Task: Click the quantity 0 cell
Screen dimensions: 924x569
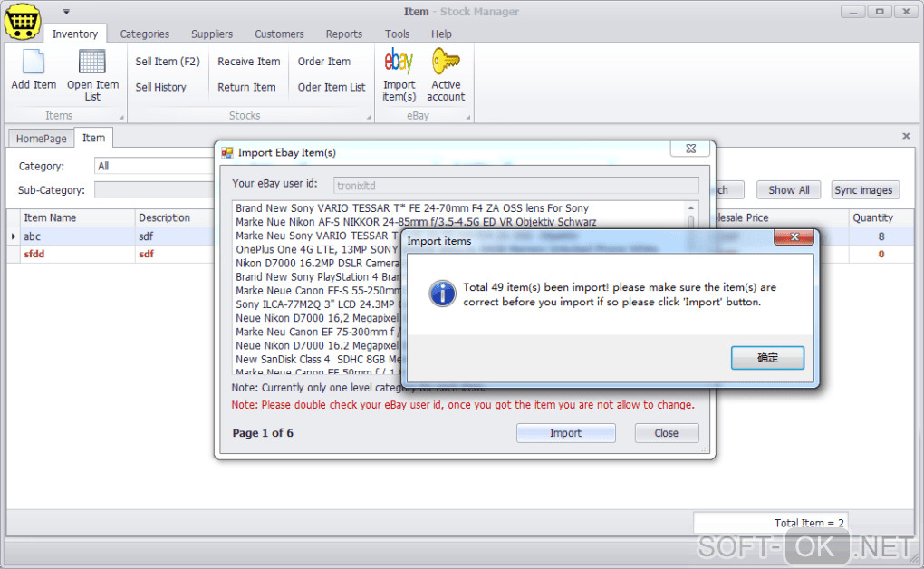Action: [881, 254]
